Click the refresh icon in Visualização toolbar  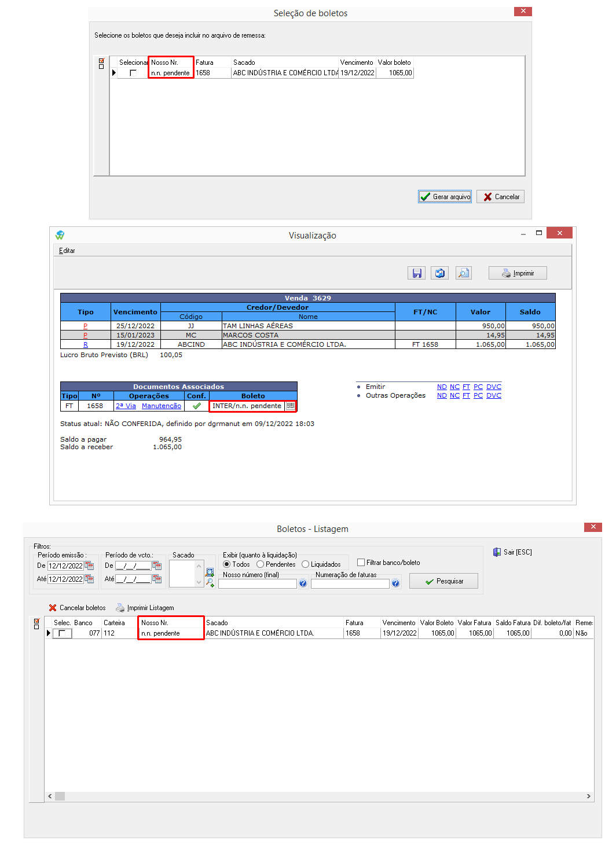pyautogui.click(x=439, y=273)
